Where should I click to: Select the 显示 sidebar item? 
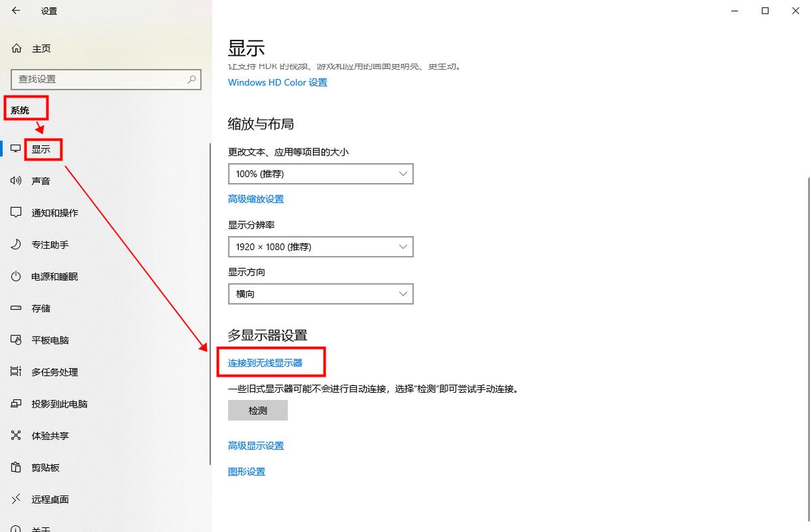[43, 149]
